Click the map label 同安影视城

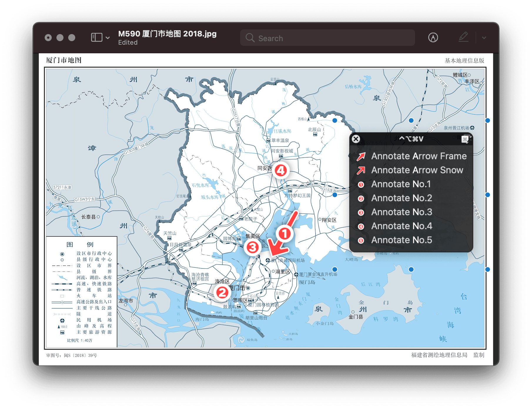click(x=282, y=151)
